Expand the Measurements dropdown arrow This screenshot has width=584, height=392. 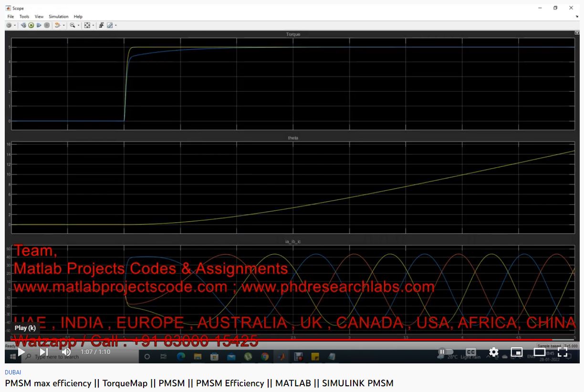(x=115, y=26)
